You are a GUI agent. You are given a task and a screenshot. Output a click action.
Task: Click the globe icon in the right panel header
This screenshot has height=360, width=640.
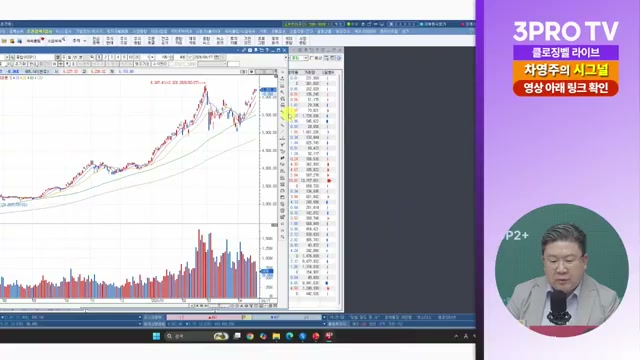(339, 58)
